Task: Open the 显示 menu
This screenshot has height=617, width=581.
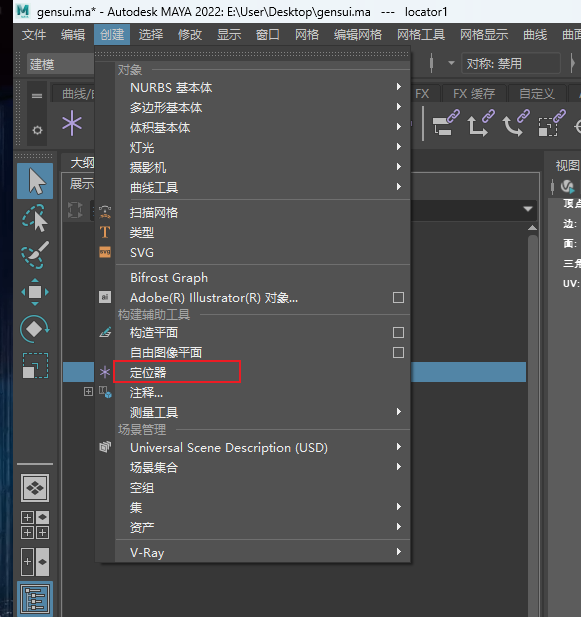Action: [x=229, y=35]
